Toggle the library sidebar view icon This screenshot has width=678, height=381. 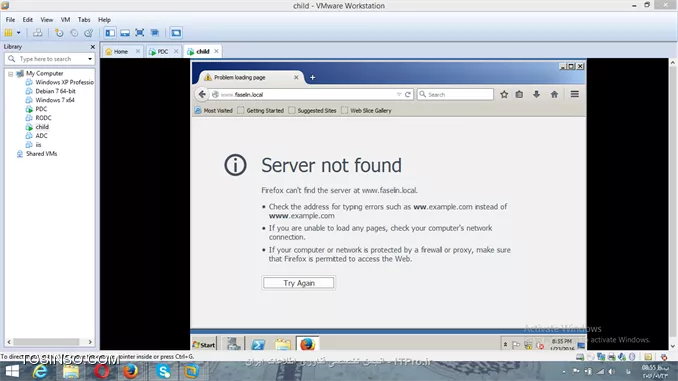(x=110, y=32)
